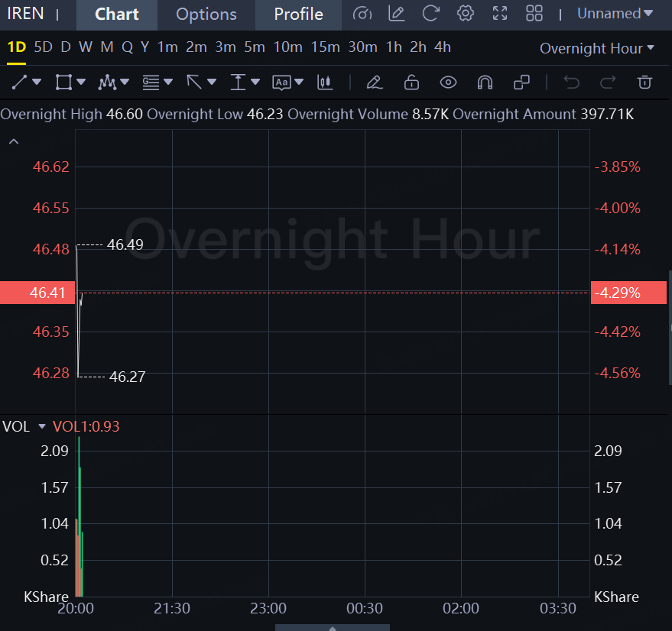The image size is (672, 631).
Task: Select the Fibonacci retracement lines tool
Action: (x=151, y=82)
